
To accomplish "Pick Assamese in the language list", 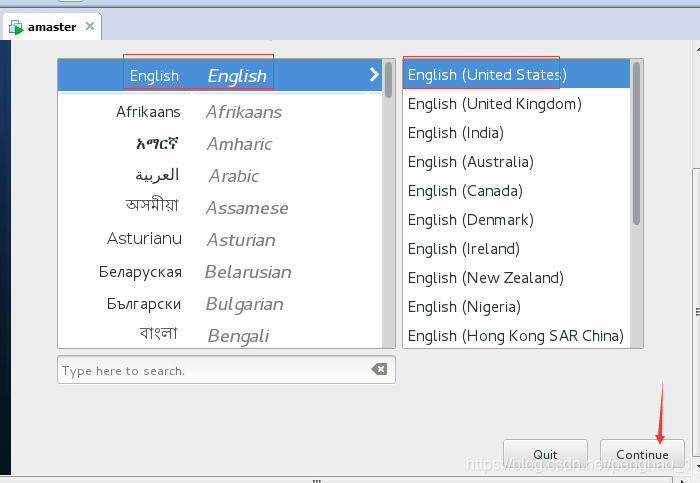I will tap(220, 208).
